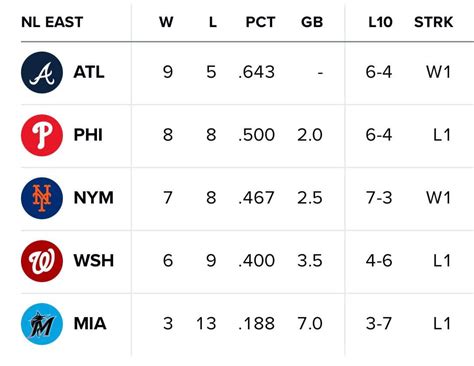Open the MIA team page
This screenshot has height=366, width=474.
(x=90, y=324)
